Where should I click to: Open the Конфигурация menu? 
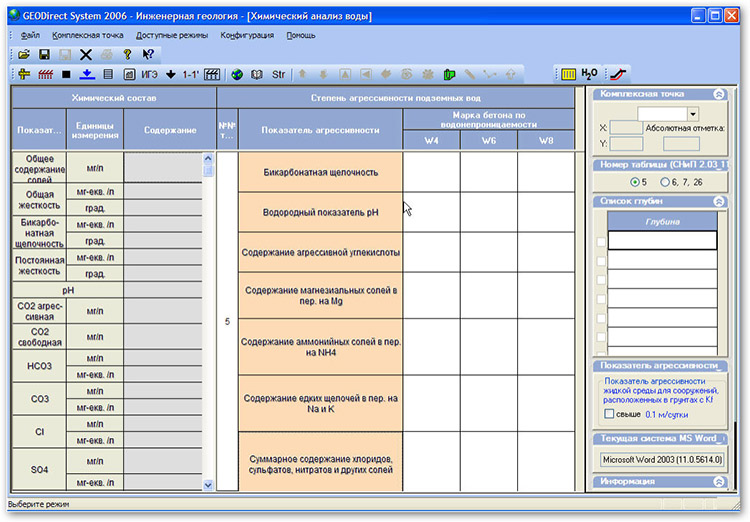pos(245,34)
